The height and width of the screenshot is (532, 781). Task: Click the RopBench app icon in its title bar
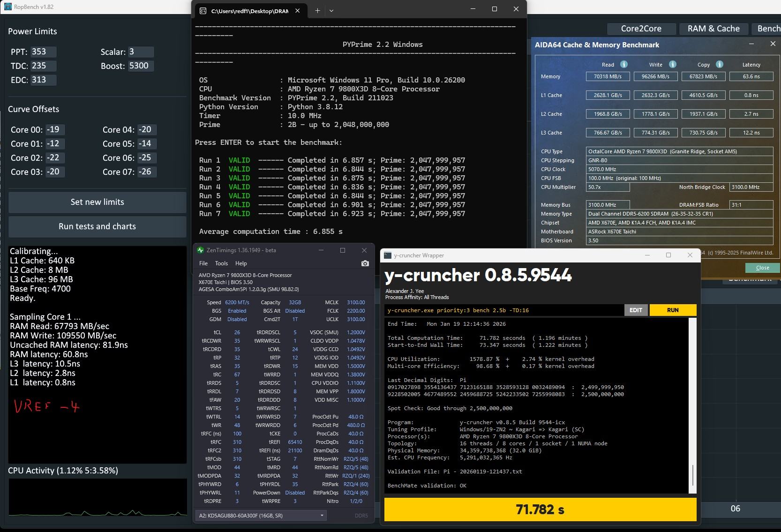tap(8, 7)
